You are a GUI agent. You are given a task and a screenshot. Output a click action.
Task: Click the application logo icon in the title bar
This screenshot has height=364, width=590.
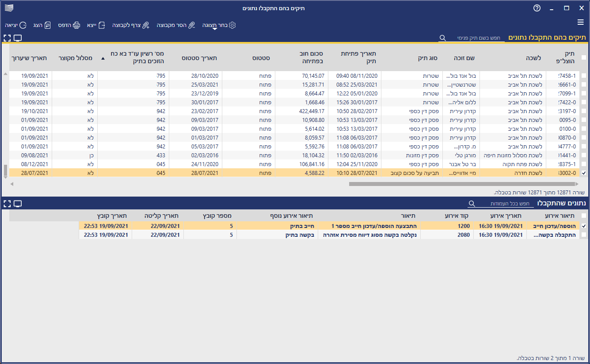(8, 8)
